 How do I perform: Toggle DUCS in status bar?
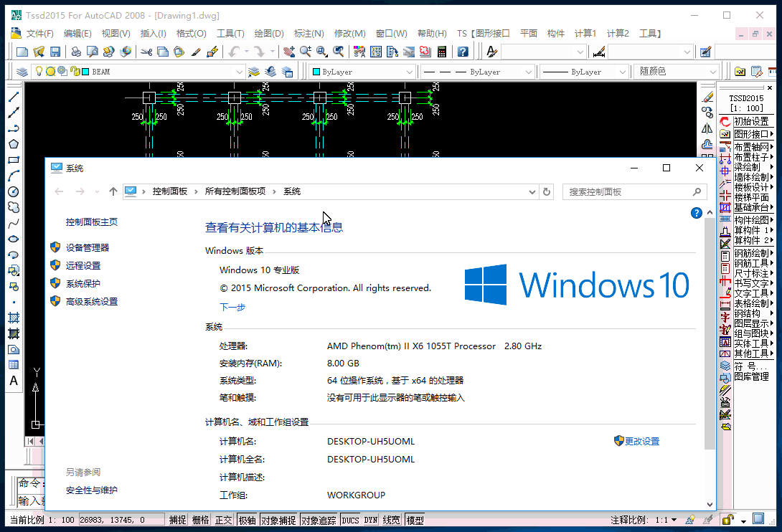[x=350, y=520]
